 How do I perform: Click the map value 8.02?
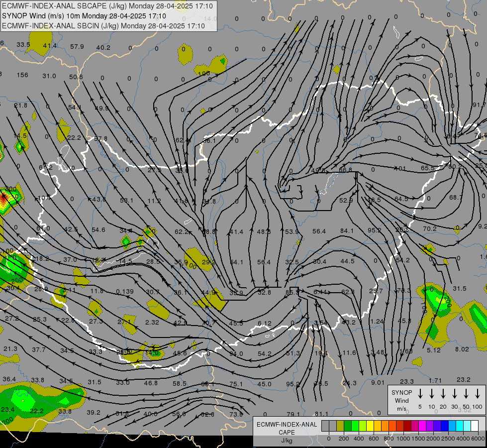[462, 349]
